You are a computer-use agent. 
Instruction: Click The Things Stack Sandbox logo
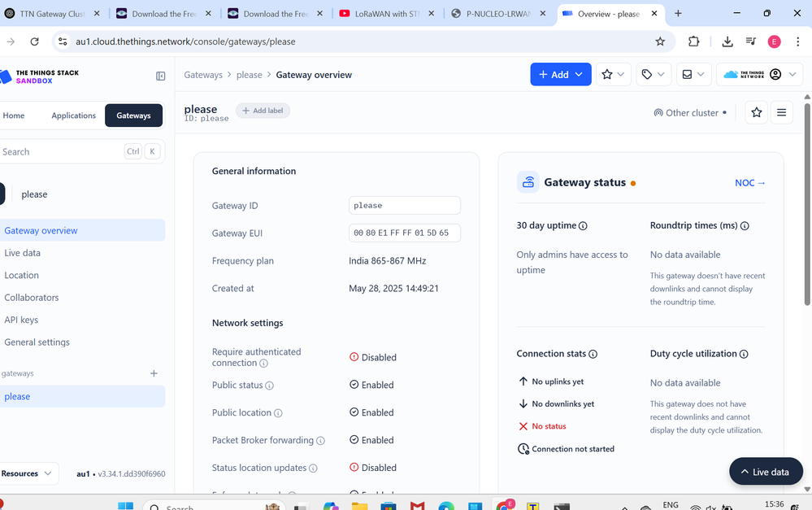[40, 76]
